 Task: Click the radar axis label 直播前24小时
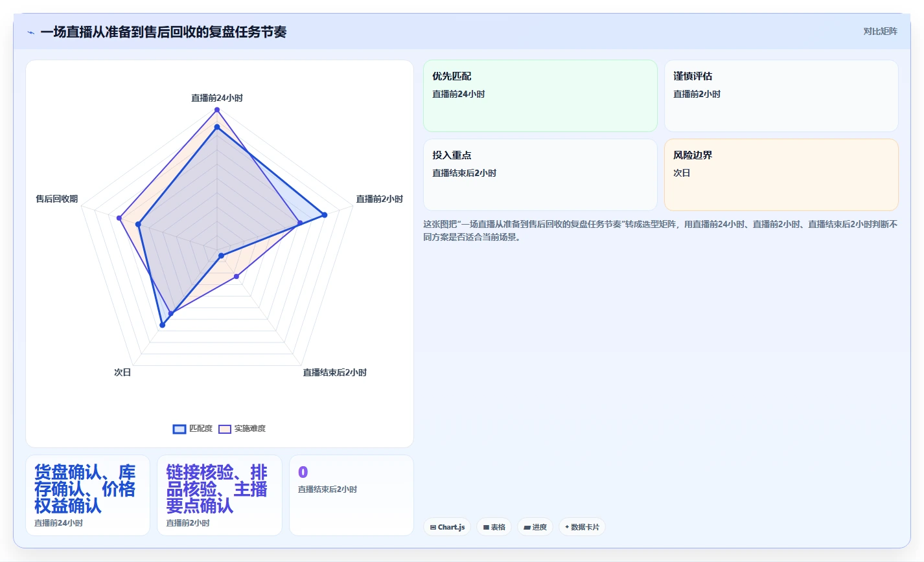(x=217, y=98)
